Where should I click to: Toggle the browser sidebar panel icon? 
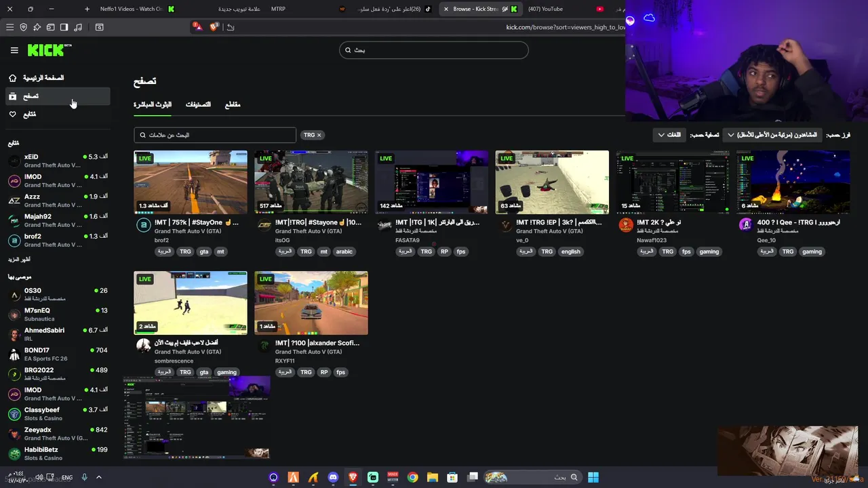pyautogui.click(x=64, y=27)
